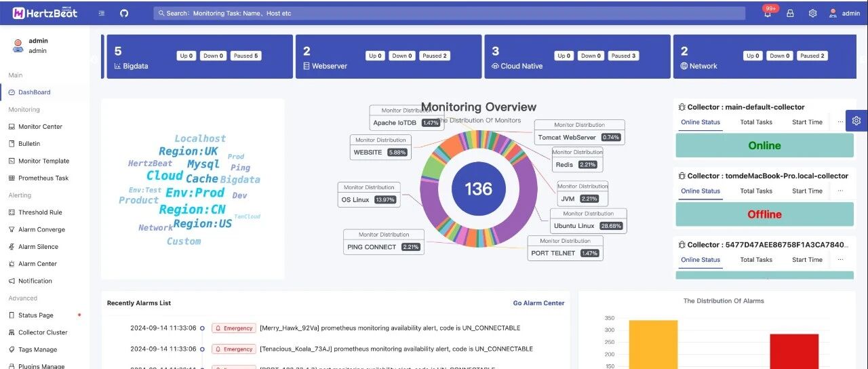Expand more tabs for tomdeMacBook-Pro.local-collector
868x369 pixels.
coord(841,191)
